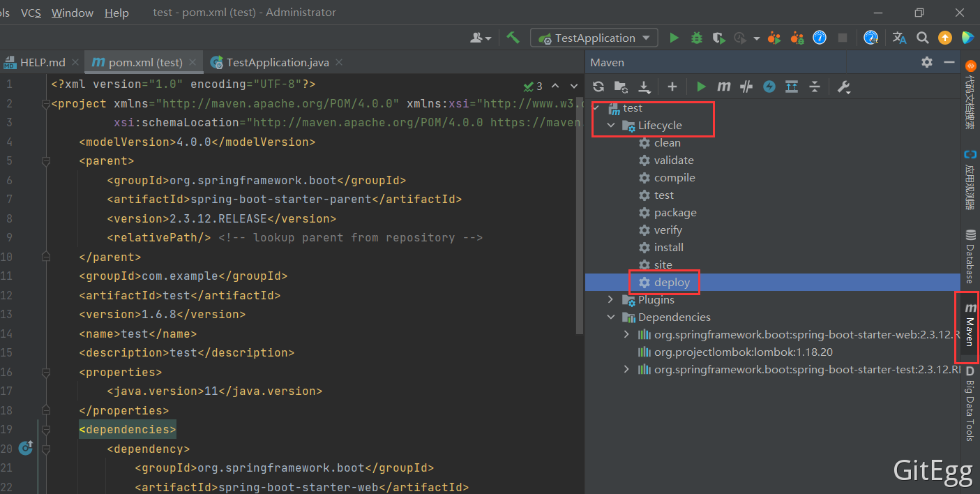Screen dimensions: 980x494
Task: Collapse All in Maven tool window
Action: pos(814,87)
